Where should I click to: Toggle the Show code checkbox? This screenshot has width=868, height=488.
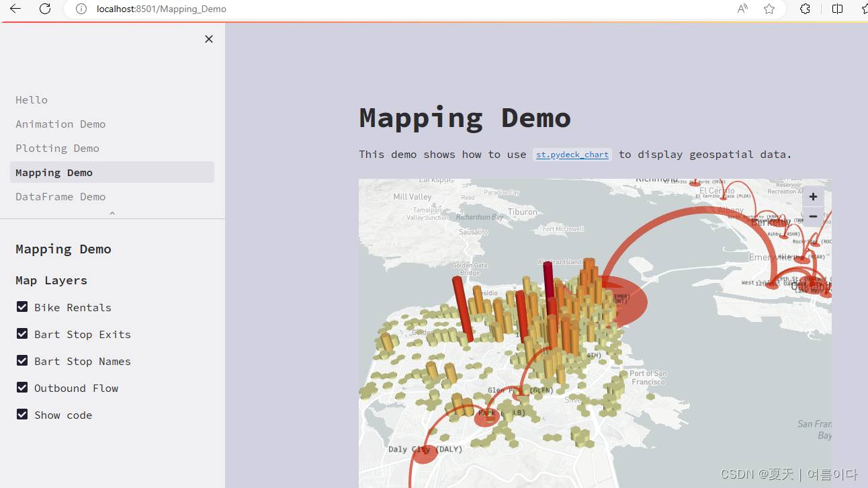pos(22,414)
